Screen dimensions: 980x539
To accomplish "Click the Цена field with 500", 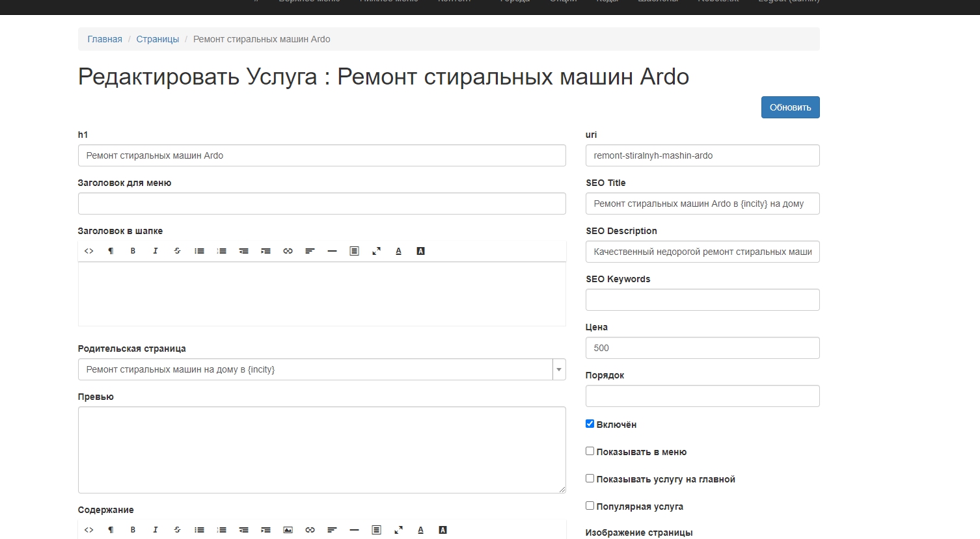I will coord(703,348).
